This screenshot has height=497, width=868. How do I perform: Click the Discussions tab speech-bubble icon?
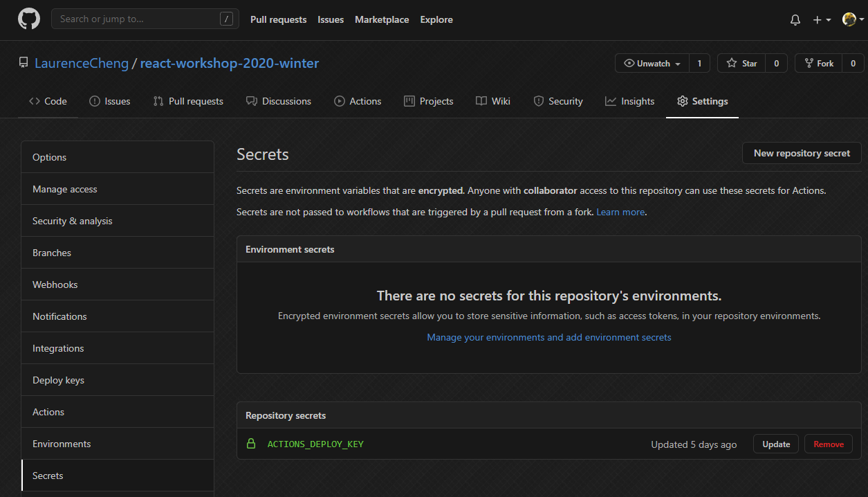pyautogui.click(x=252, y=101)
